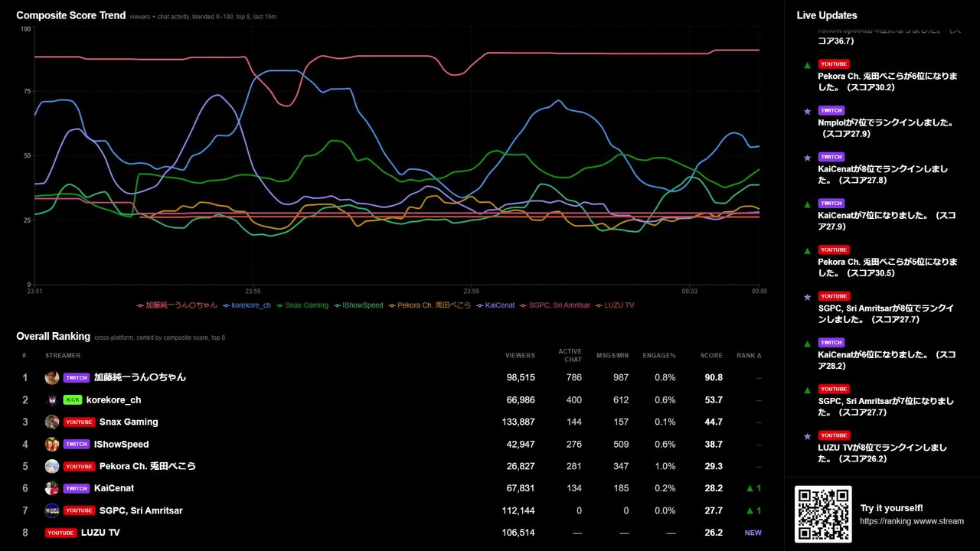Click the korekore_ch avatar in the ranking
Image resolution: width=980 pixels, height=551 pixels.
(x=52, y=399)
